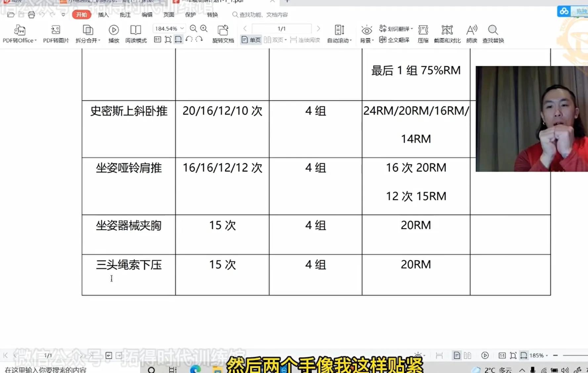Click the zoom in magnifier icon
This screenshot has height=373, width=588.
pos(204,29)
